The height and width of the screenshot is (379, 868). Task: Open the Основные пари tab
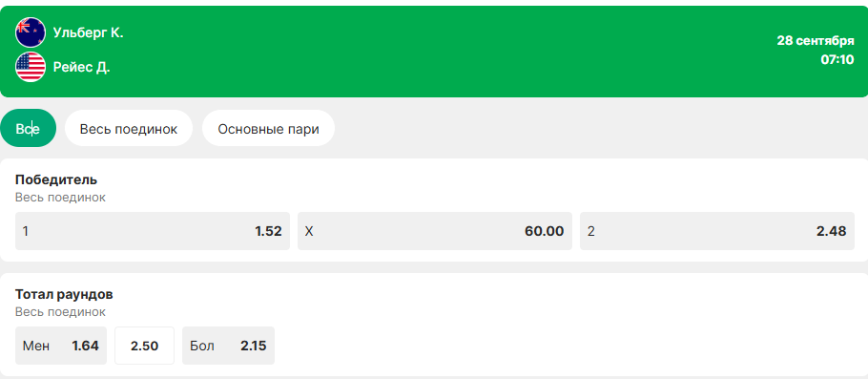tap(268, 128)
